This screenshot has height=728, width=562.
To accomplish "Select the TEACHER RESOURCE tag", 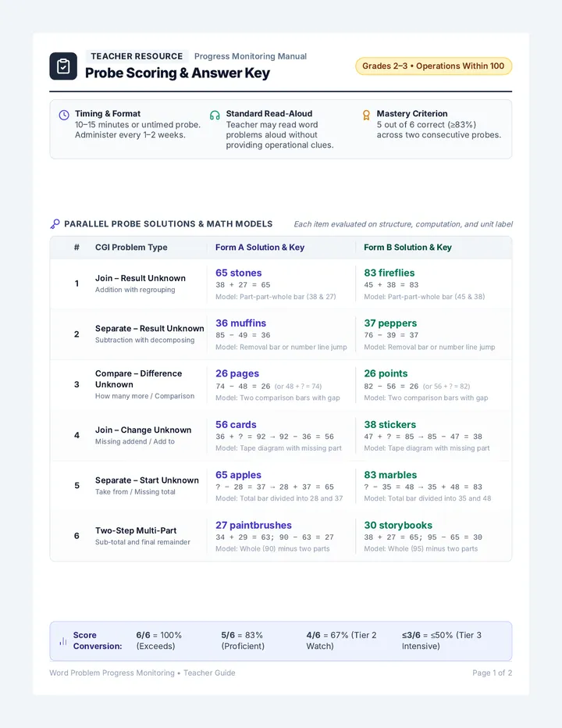I will coord(137,56).
